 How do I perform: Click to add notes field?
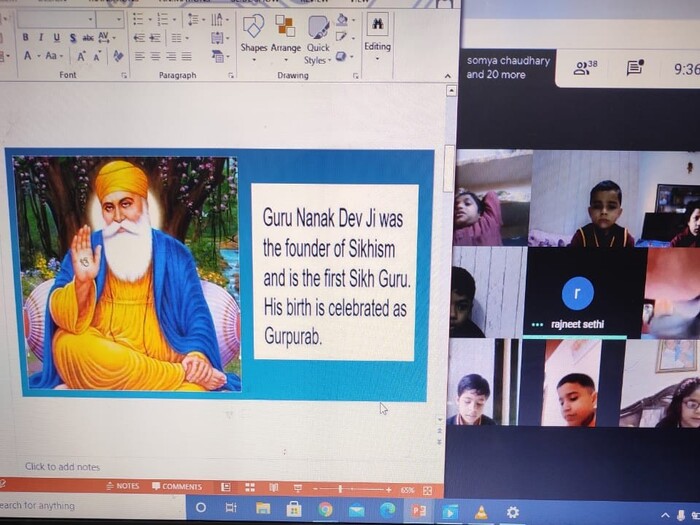62,467
